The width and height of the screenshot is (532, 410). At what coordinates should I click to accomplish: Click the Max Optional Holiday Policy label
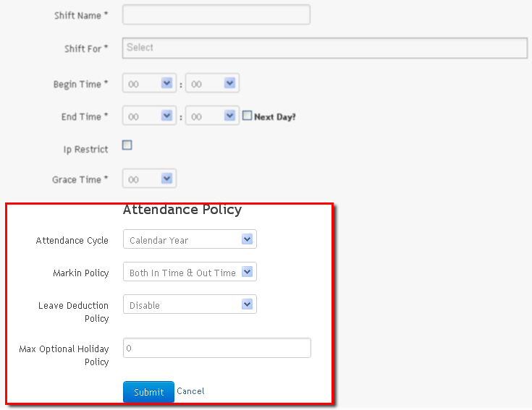(x=64, y=356)
